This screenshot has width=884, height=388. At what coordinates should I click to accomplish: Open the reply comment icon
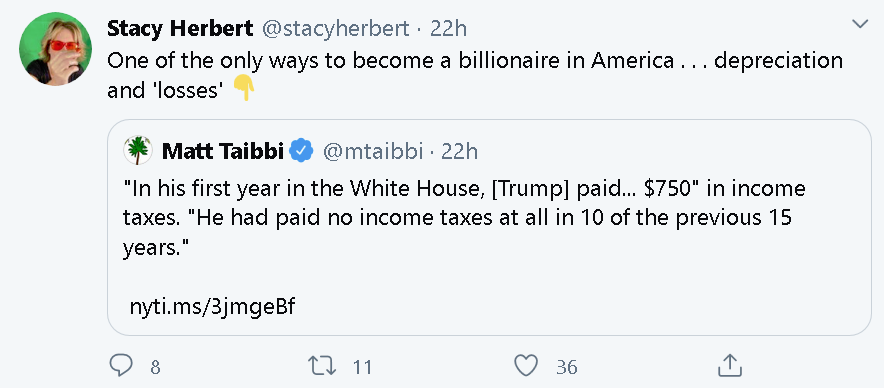click(x=121, y=366)
